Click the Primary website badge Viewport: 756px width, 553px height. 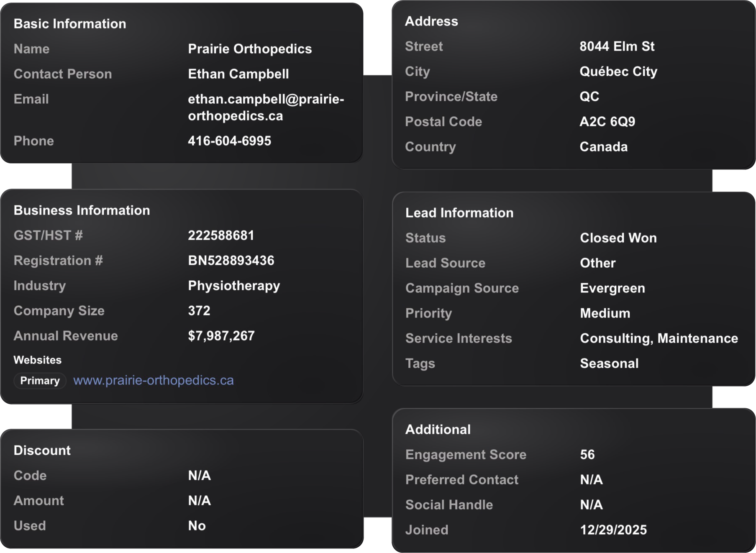pos(40,381)
